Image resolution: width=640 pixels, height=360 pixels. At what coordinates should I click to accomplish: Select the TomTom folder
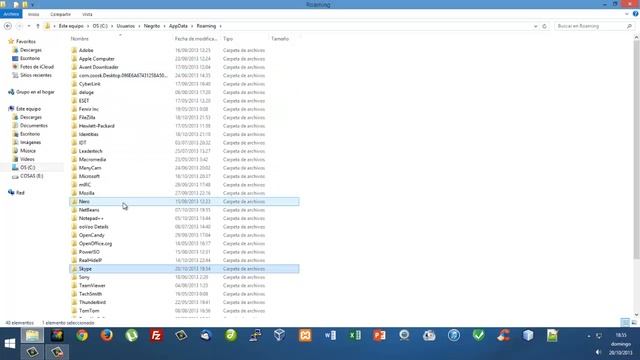click(x=89, y=311)
